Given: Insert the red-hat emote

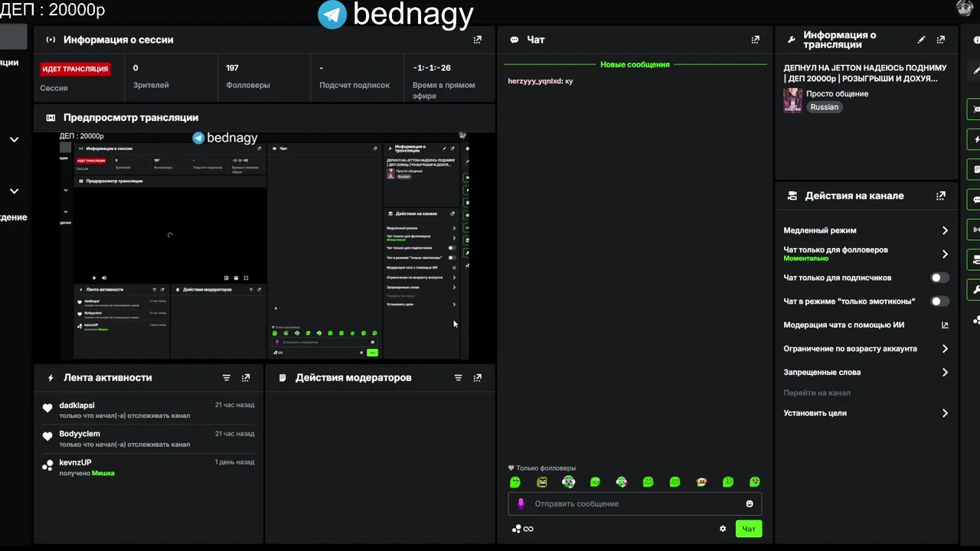Looking at the screenshot, I should pos(701,482).
